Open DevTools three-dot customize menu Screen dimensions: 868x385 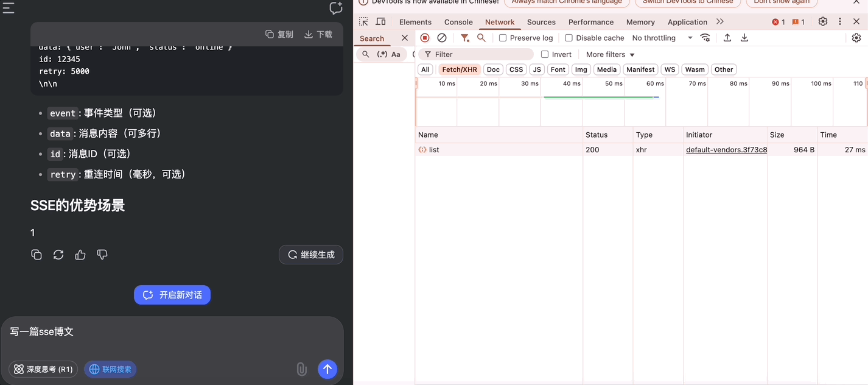(x=840, y=21)
